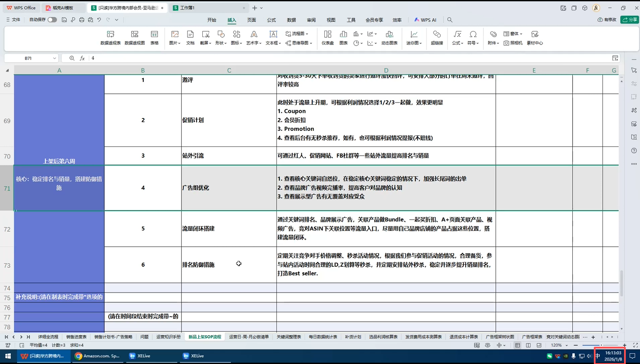Toggle the 自动保存 auto-save switch

pos(52,20)
